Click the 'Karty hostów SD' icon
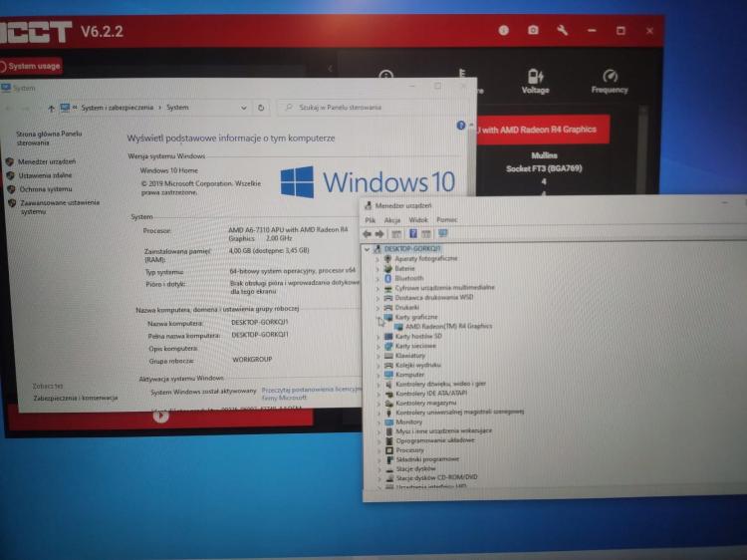747x560 pixels. tap(388, 337)
